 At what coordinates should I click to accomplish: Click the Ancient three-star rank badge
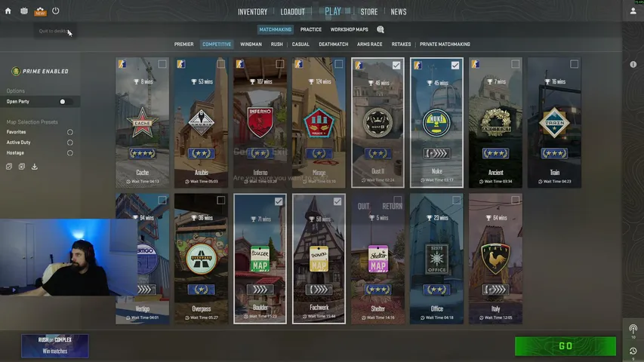495,154
